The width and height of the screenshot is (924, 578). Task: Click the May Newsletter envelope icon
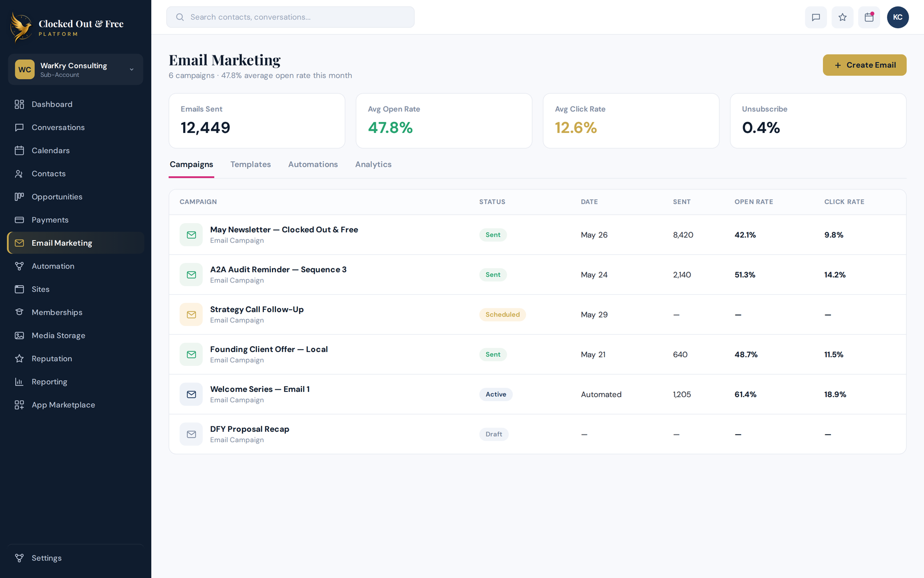coord(191,235)
